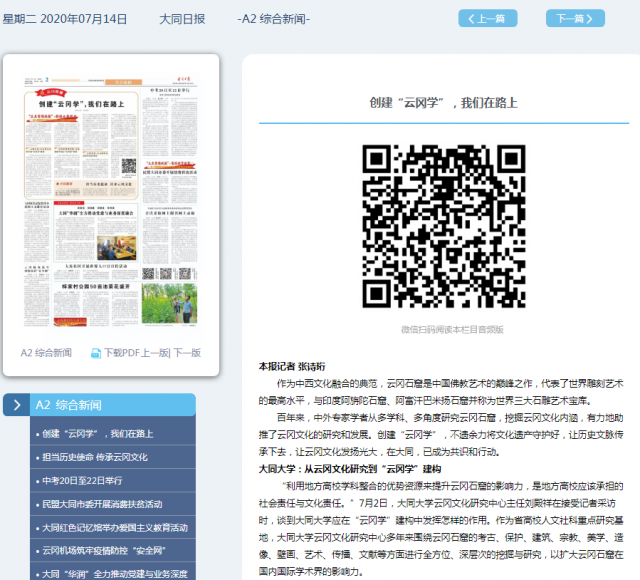
Task: Go to next article with 下一篇 button
Action: pos(575,18)
